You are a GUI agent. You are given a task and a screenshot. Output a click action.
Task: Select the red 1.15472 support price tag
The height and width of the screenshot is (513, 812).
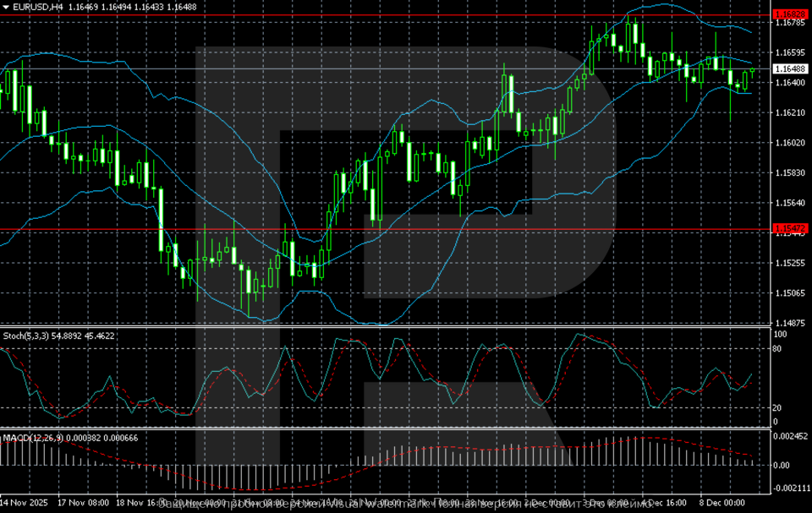[x=788, y=228]
